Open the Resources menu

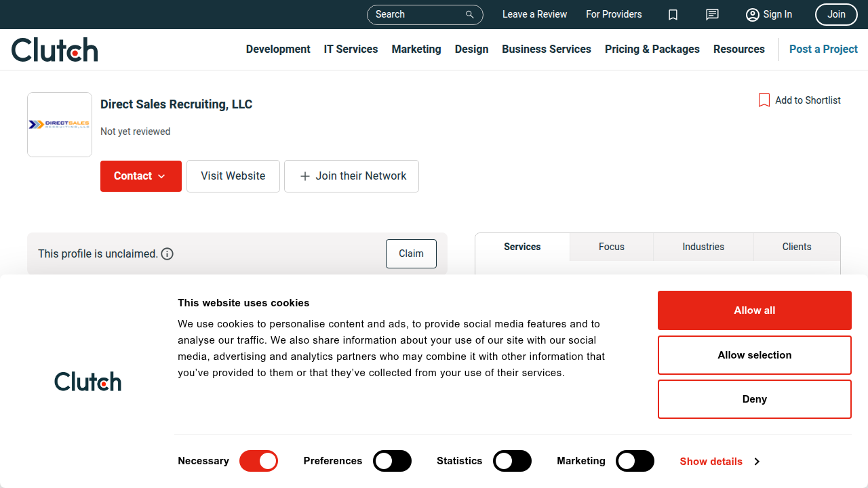pos(739,49)
